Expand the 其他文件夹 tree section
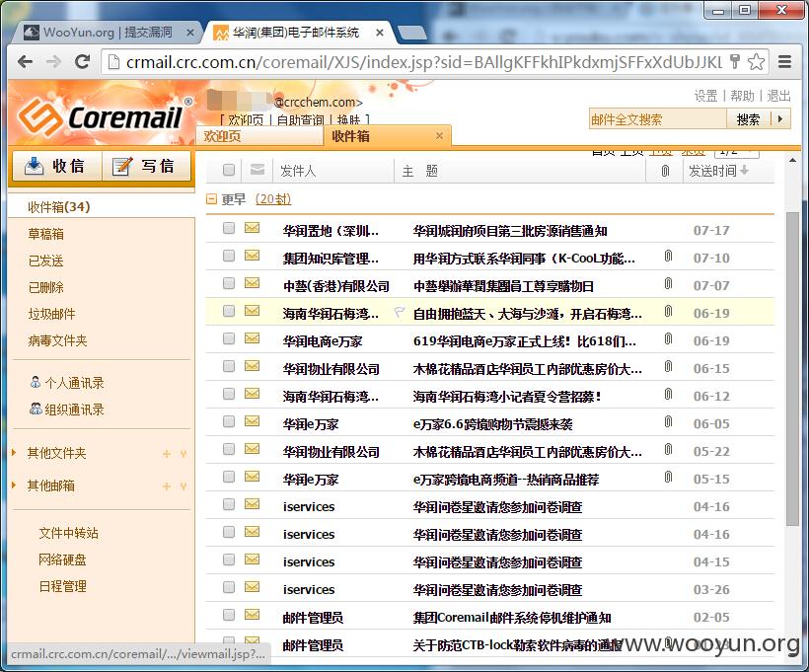The image size is (809, 672). tap(14, 453)
